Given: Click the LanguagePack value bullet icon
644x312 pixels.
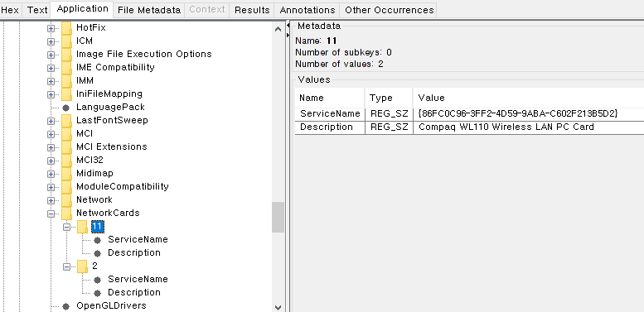Looking at the screenshot, I should [65, 108].
